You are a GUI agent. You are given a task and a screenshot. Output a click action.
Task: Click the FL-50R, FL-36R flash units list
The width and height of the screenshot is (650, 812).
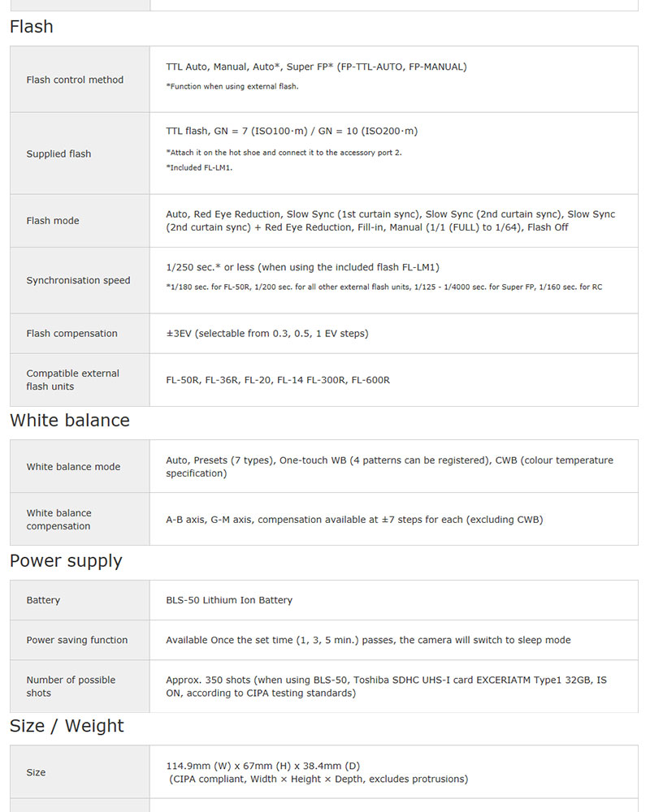(278, 380)
